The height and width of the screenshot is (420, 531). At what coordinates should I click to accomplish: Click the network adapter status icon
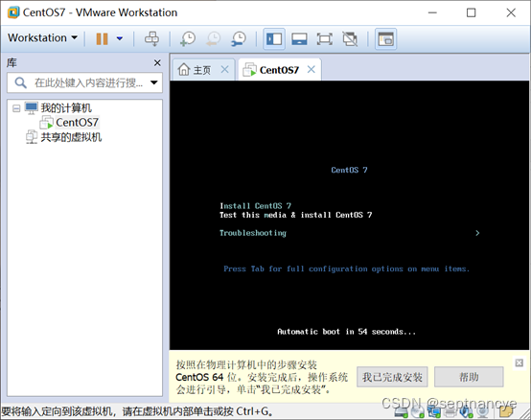433,412
